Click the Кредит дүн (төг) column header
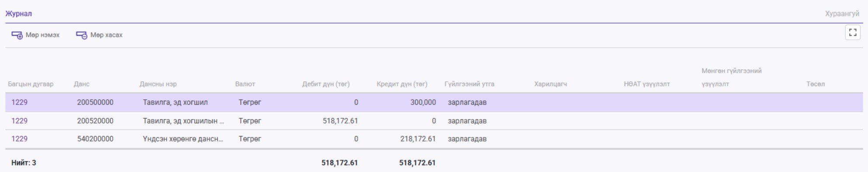Viewport: 868px width, 172px height. [x=402, y=84]
